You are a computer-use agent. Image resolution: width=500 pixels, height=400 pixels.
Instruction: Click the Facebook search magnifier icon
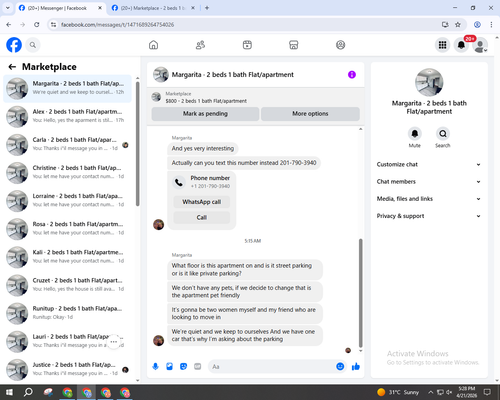pyautogui.click(x=33, y=45)
